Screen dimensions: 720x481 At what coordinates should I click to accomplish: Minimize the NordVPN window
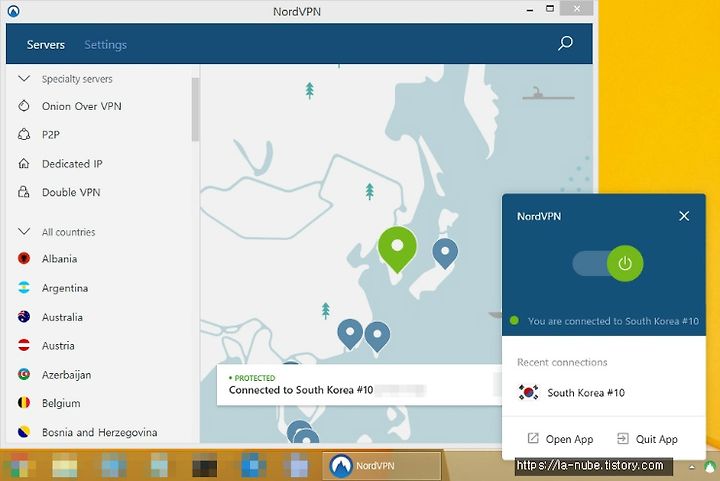(x=530, y=10)
